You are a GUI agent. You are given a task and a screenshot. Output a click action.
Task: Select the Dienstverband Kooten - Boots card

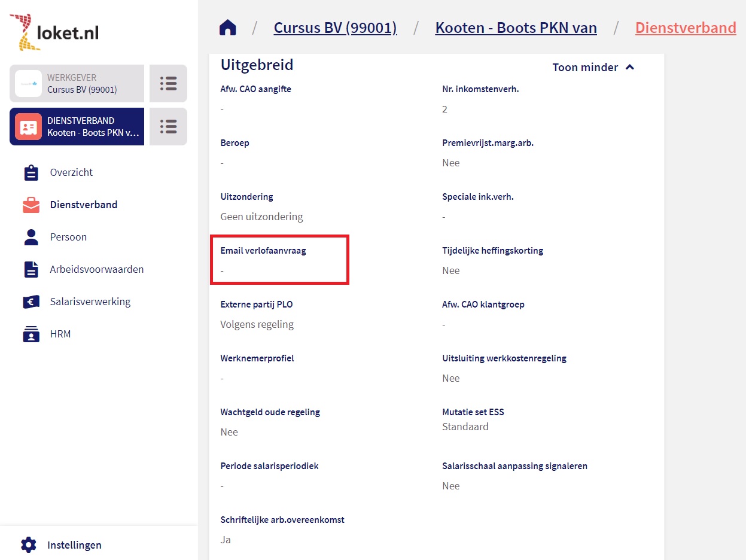[77, 127]
